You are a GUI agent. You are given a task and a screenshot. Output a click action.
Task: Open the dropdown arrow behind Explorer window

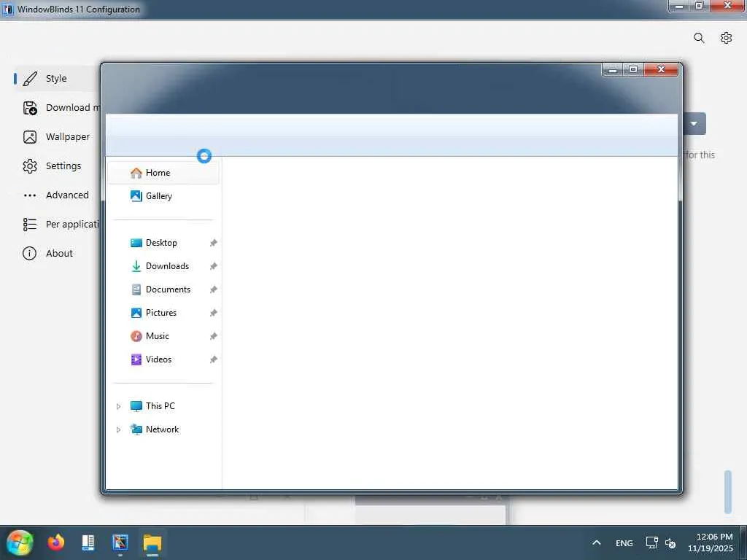click(694, 124)
